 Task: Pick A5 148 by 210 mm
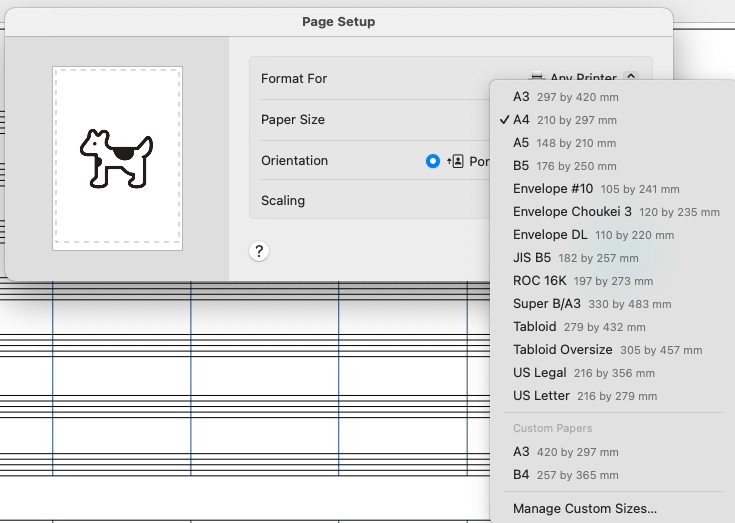[565, 143]
